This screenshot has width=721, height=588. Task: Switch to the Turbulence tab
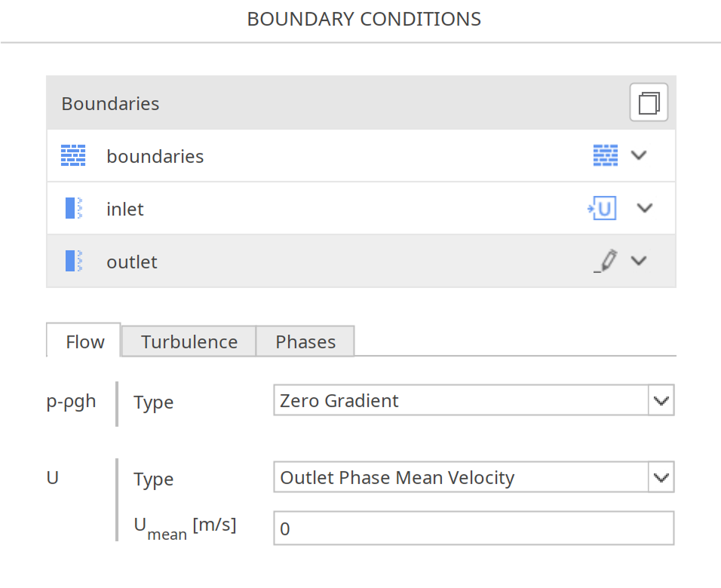pyautogui.click(x=188, y=341)
